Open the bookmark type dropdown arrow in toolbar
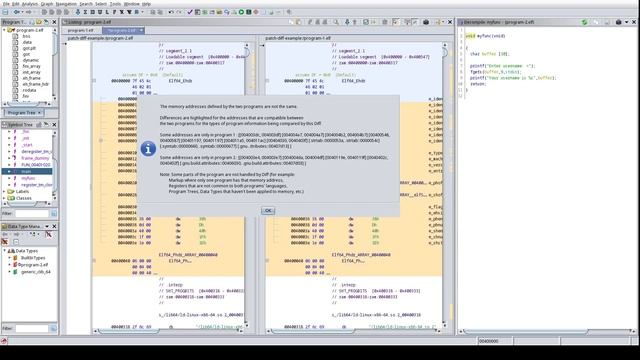640x360 pixels. click(x=142, y=12)
